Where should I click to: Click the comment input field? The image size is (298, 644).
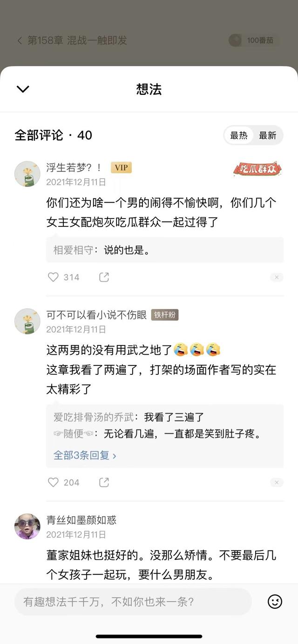coord(133,601)
